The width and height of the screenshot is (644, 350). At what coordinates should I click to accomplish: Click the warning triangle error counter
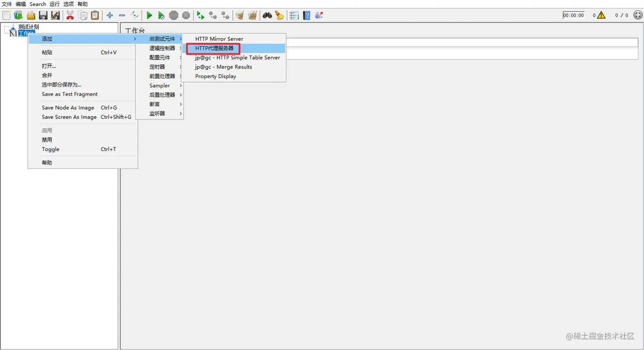pyautogui.click(x=601, y=15)
